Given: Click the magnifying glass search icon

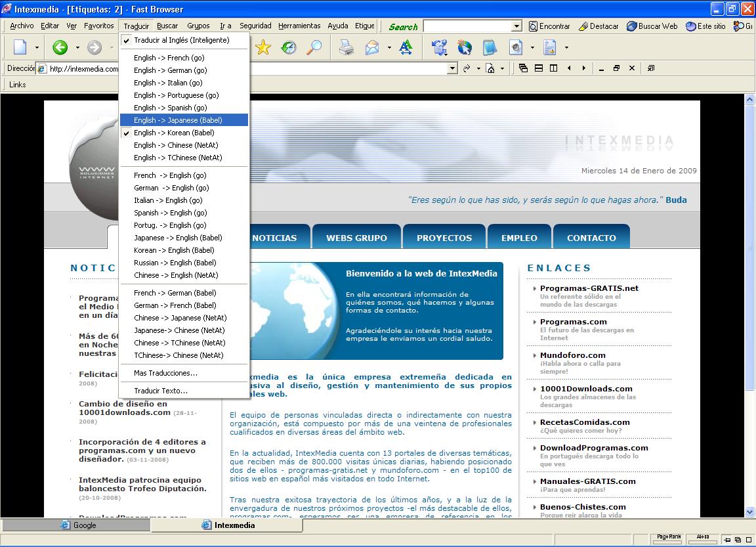Looking at the screenshot, I should [x=314, y=47].
